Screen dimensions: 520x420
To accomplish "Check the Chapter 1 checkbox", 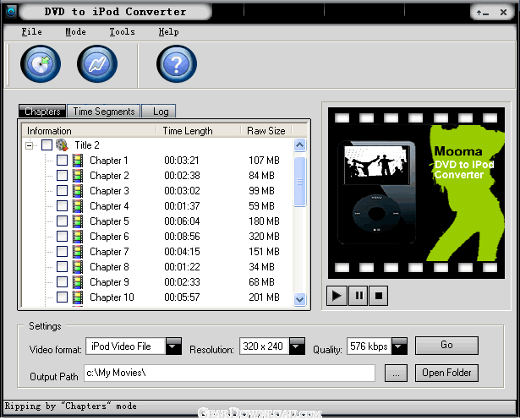I will [62, 160].
